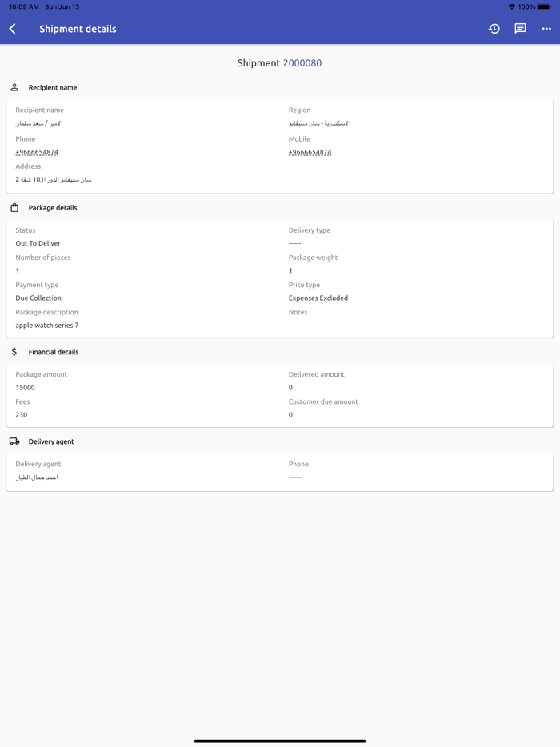Viewport: 560px width, 747px height.
Task: Tap the apple watch series 7 description
Action: click(x=47, y=326)
